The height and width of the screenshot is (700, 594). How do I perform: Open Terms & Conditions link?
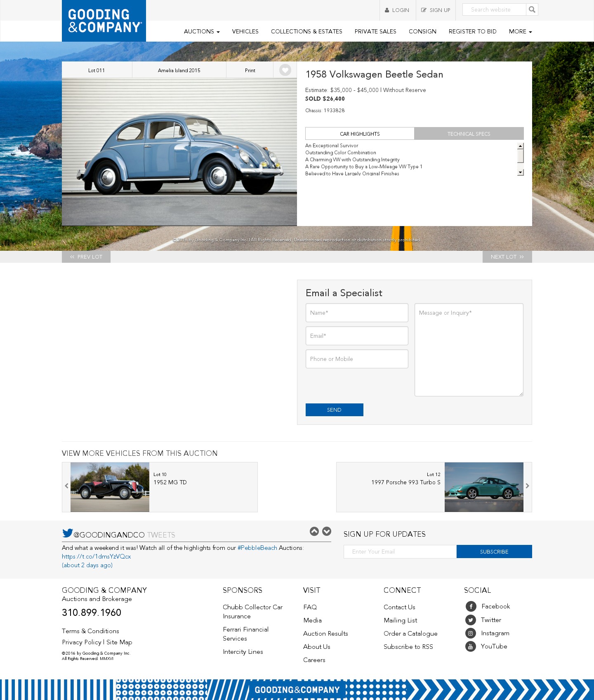pyautogui.click(x=90, y=631)
